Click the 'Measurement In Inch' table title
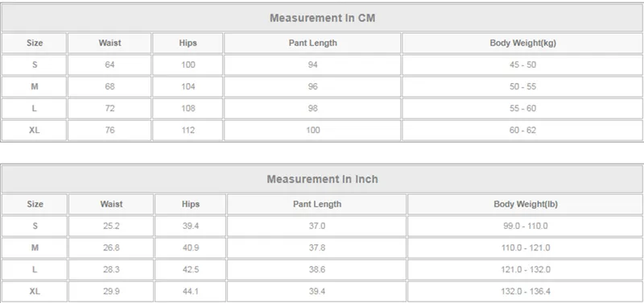The height and width of the screenshot is (303, 644). (x=322, y=179)
